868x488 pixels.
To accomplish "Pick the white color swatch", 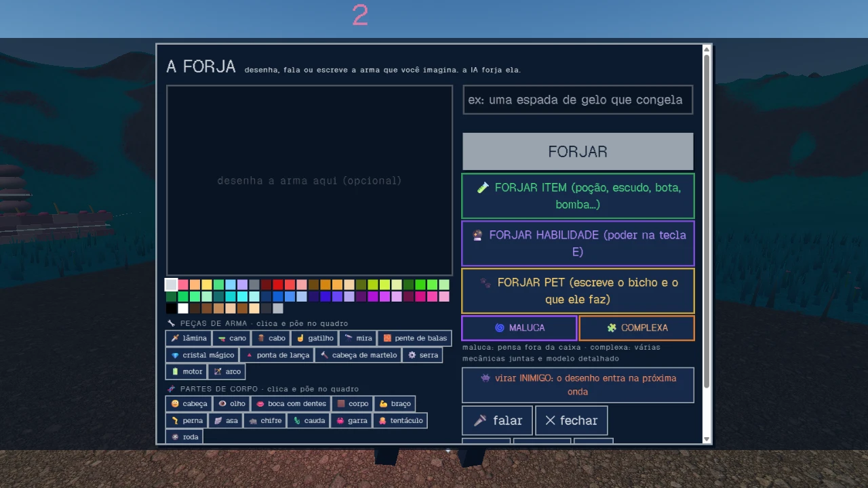I will coord(183,308).
